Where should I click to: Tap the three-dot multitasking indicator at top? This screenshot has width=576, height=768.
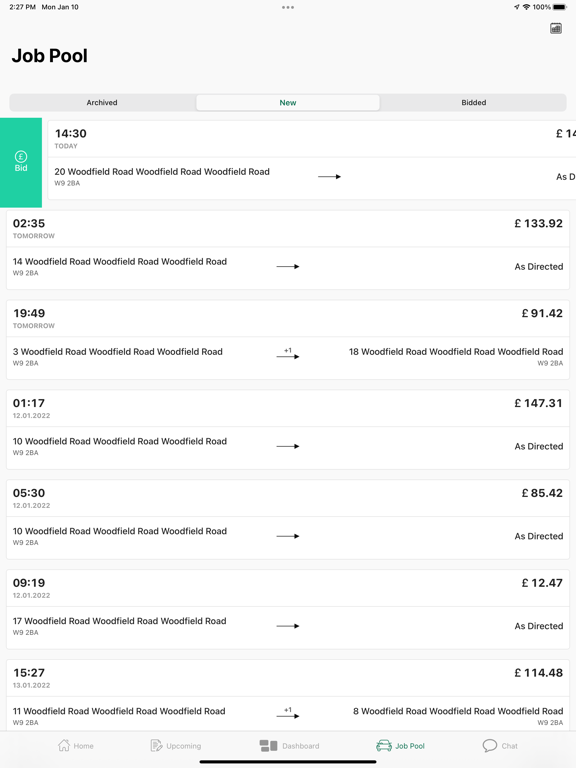[x=288, y=7]
